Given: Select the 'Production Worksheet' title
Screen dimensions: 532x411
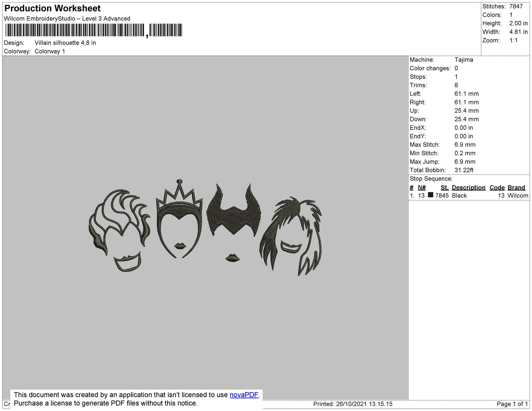Looking at the screenshot, I should click(x=52, y=8).
